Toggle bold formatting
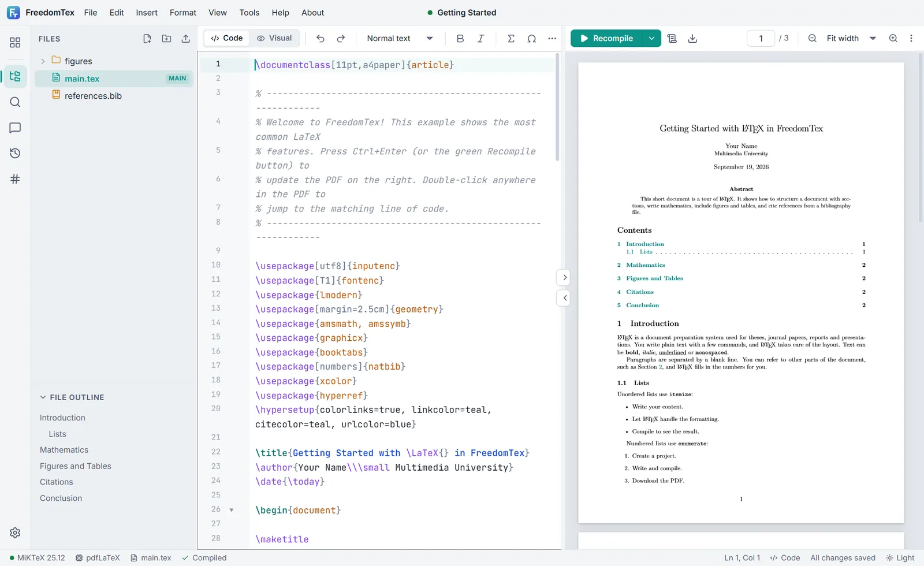Screen dimensions: 924x566 pyautogui.click(x=460, y=39)
